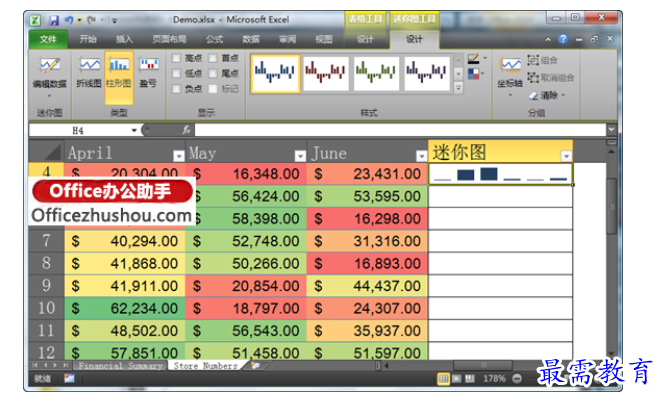Click the Undo icon in quick access toolbar

click(x=69, y=20)
